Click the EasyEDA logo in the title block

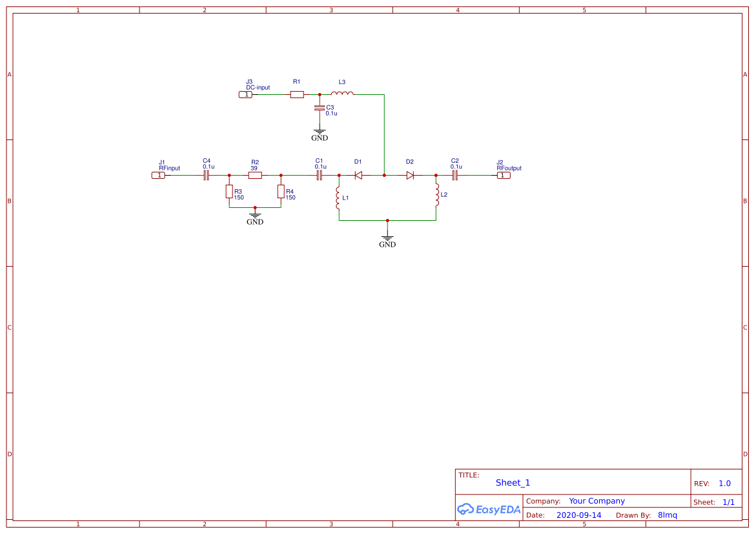pyautogui.click(x=489, y=509)
